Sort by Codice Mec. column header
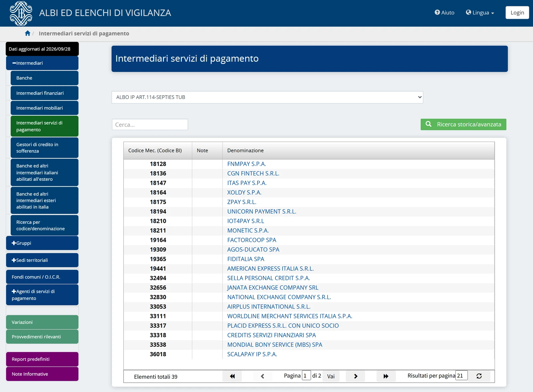Screen dimensions: 533x392 [158, 151]
